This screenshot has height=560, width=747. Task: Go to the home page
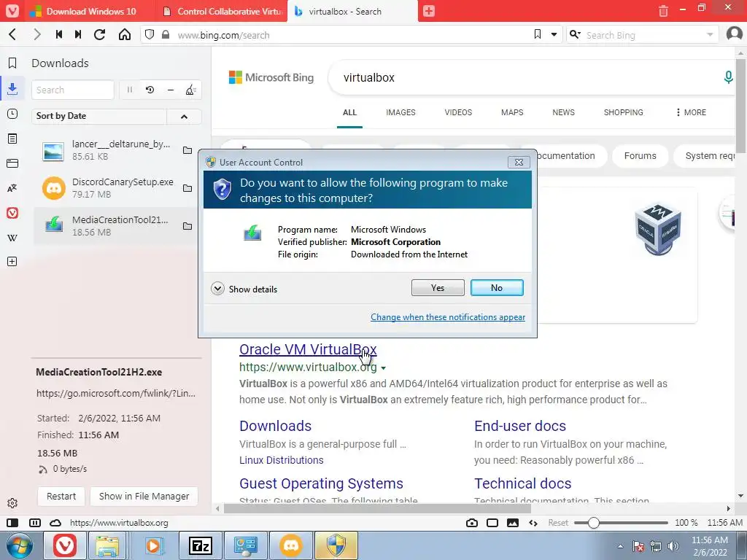click(124, 34)
